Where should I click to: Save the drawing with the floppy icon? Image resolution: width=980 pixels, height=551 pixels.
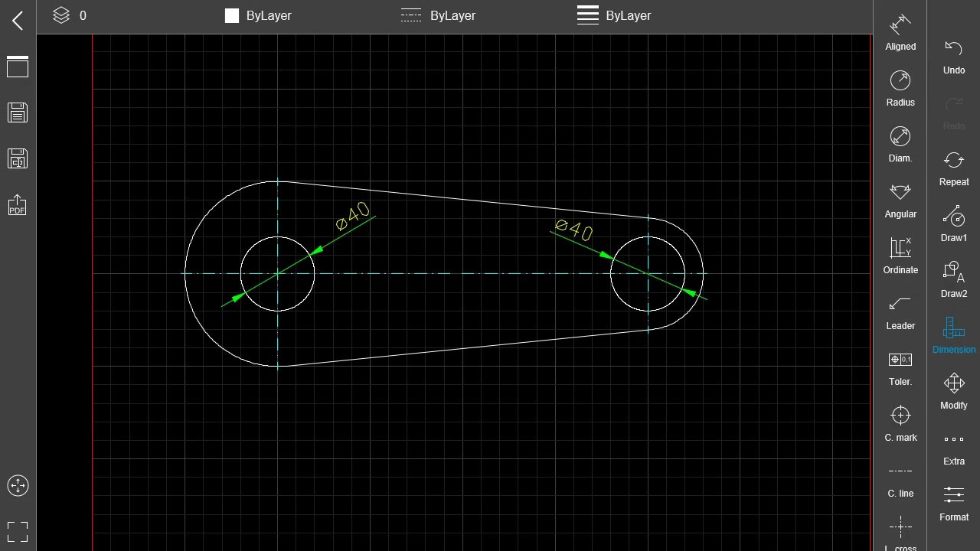click(x=18, y=112)
